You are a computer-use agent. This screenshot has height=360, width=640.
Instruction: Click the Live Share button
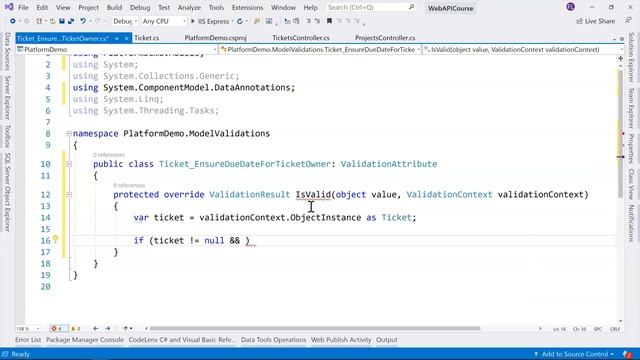click(x=596, y=21)
